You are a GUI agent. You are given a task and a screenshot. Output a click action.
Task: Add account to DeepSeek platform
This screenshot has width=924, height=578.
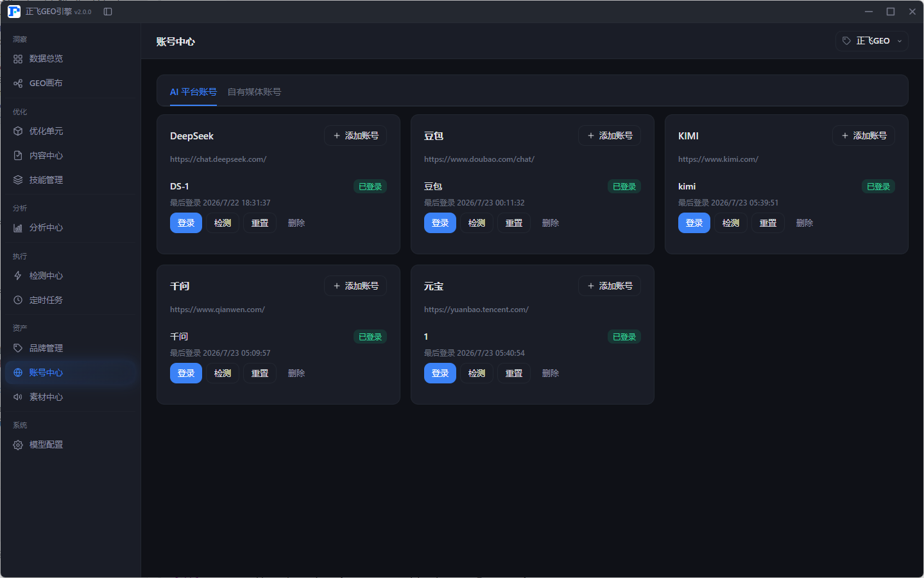[355, 136]
